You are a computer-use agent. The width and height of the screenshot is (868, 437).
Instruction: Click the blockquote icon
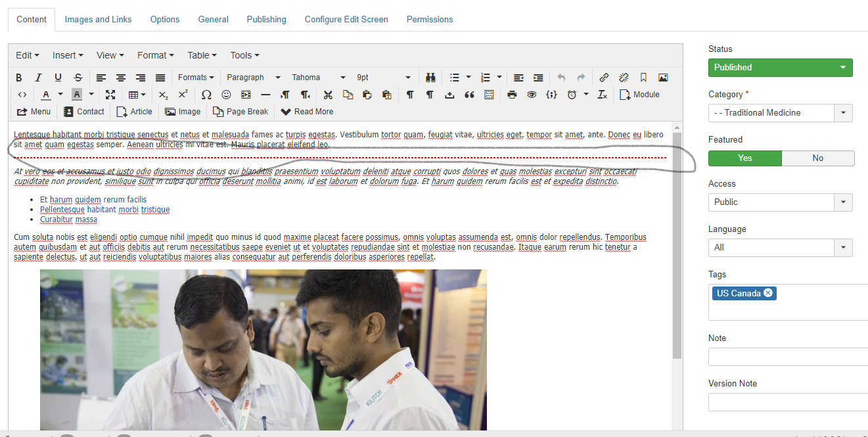coord(469,95)
